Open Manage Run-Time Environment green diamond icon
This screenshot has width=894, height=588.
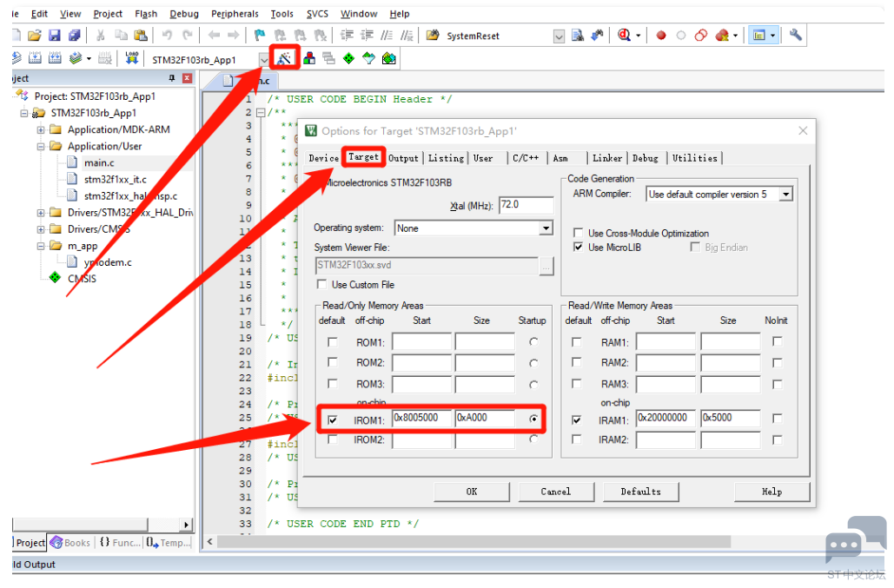click(x=348, y=58)
